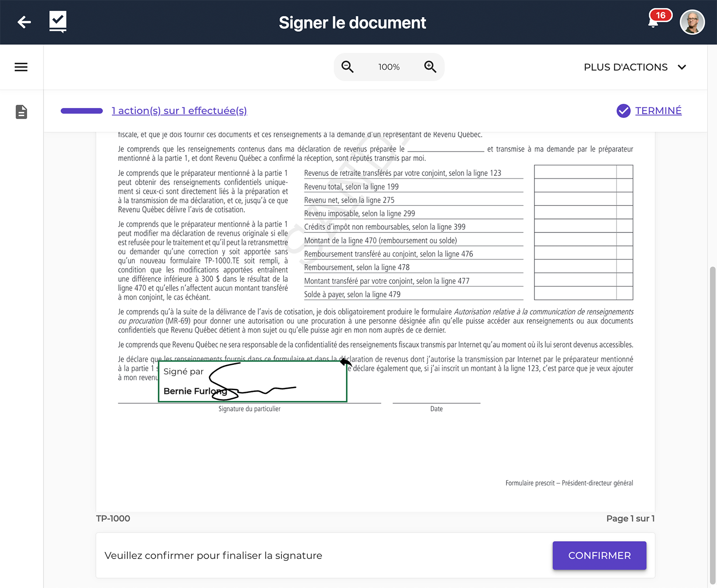Click the chevron beside Plus d'actions
The image size is (717, 588).
coord(682,67)
